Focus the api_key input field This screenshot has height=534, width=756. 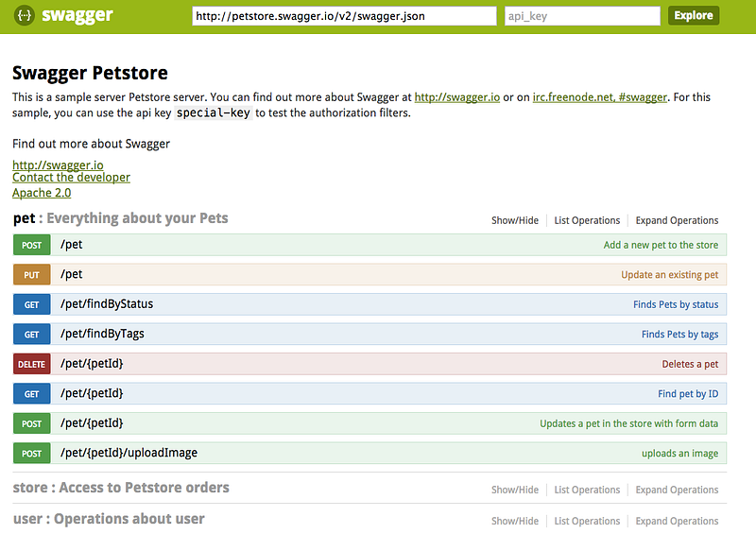tap(582, 16)
